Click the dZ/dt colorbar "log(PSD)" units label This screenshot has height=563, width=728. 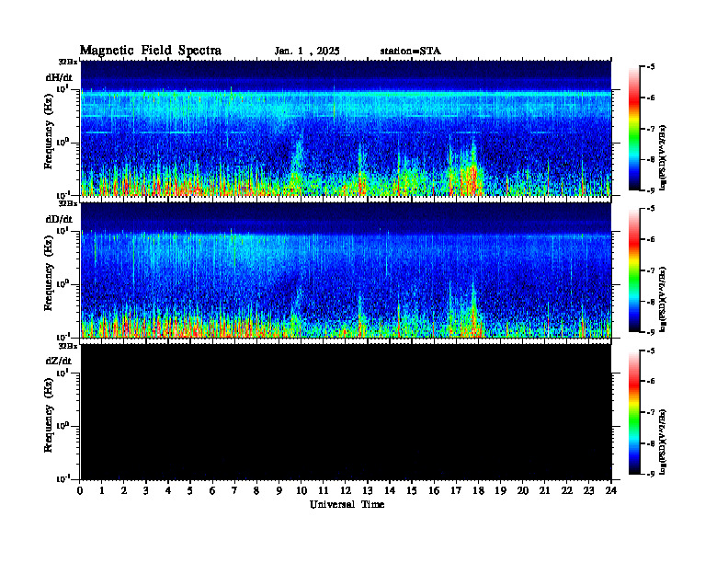click(x=664, y=442)
